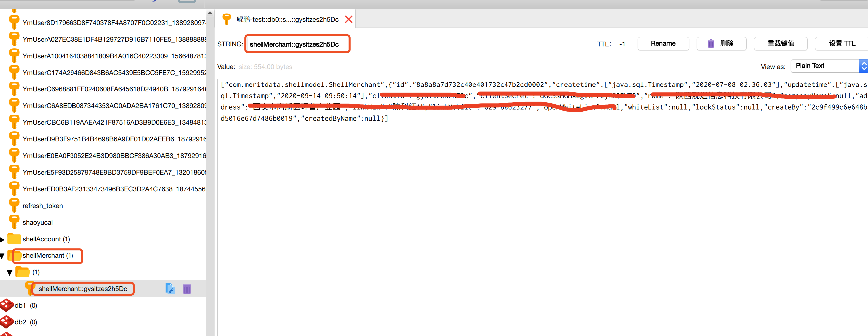Viewport: 868px width, 336px height.
Task: Click key icon next to shaoyucai
Action: (x=14, y=222)
